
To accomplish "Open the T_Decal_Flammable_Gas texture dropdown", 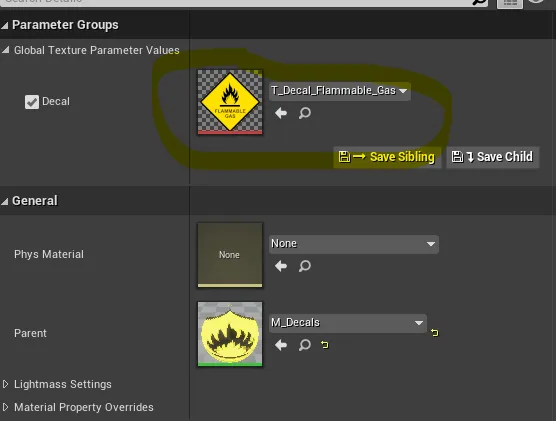I will pos(340,91).
